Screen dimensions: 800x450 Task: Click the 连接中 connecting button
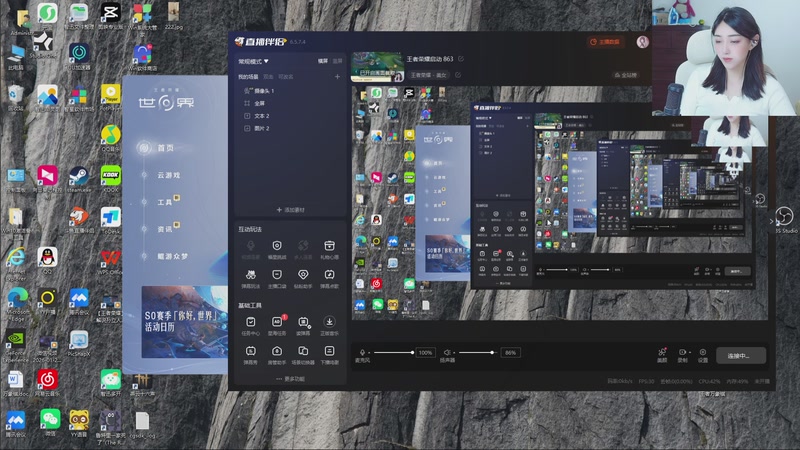coord(740,356)
